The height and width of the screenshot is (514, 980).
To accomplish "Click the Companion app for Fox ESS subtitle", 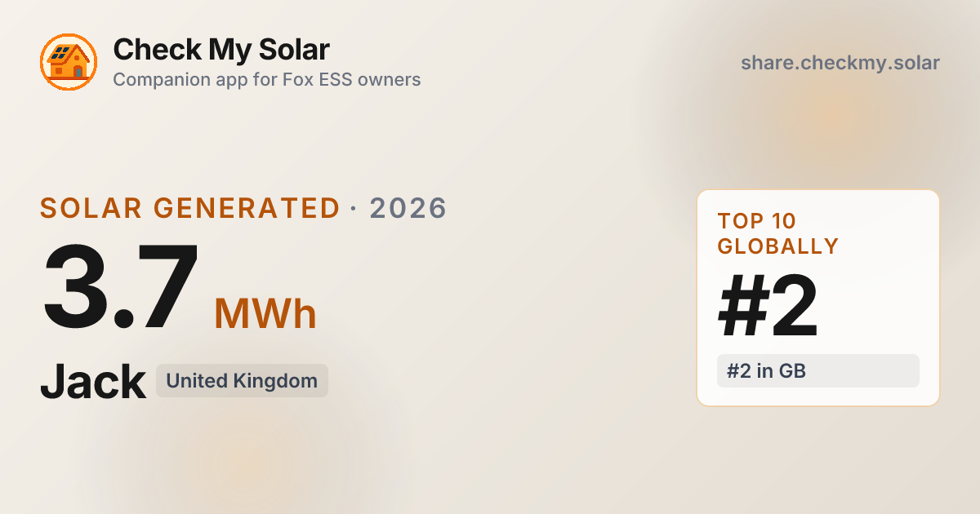I will point(267,80).
